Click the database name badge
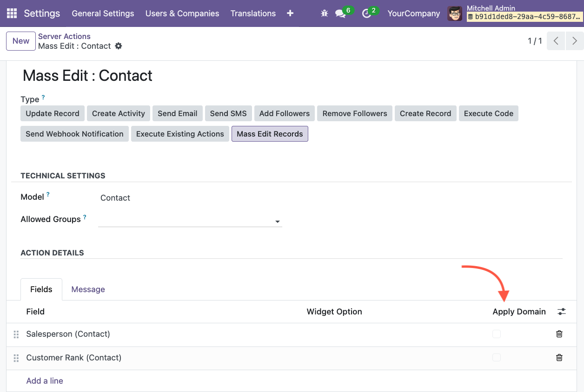 tap(524, 17)
